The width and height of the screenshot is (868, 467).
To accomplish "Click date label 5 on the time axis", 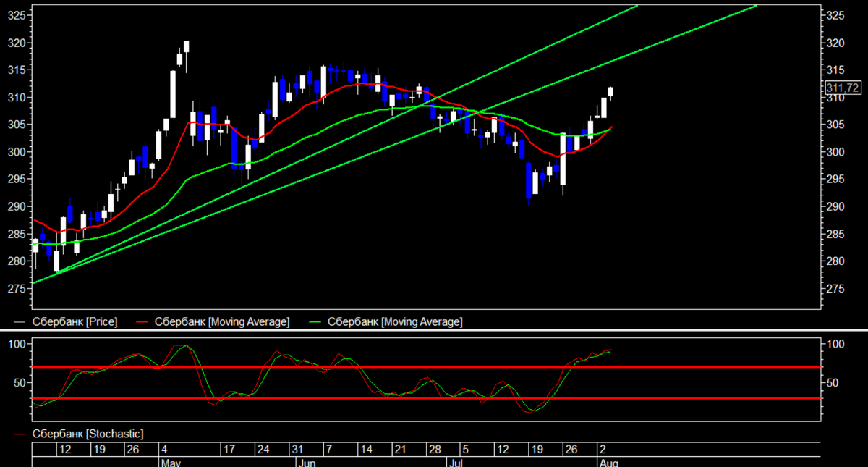I will coord(464,450).
